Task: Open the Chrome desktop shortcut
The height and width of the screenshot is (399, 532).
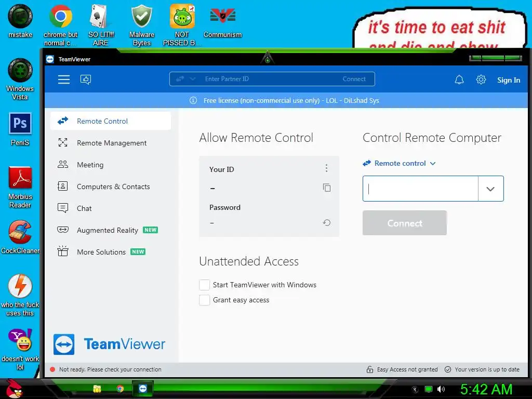Action: pyautogui.click(x=60, y=25)
